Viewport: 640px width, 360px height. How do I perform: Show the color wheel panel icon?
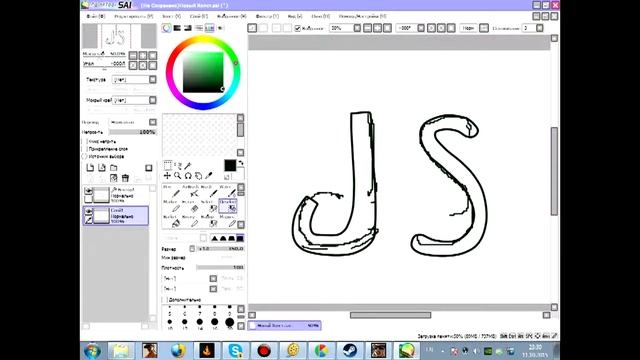(167, 28)
